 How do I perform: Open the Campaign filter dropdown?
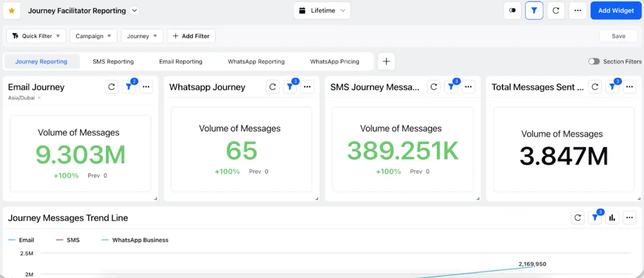coord(93,36)
